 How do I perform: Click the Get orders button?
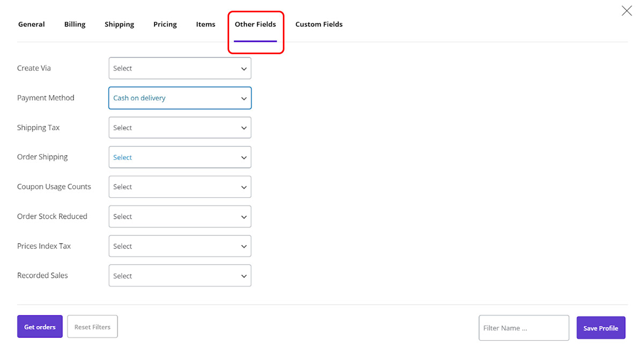(40, 327)
